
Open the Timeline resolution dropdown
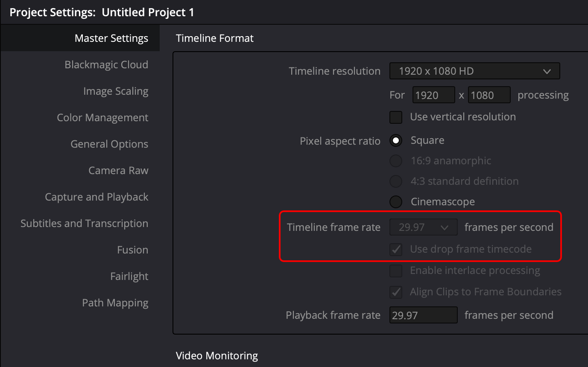pos(474,71)
